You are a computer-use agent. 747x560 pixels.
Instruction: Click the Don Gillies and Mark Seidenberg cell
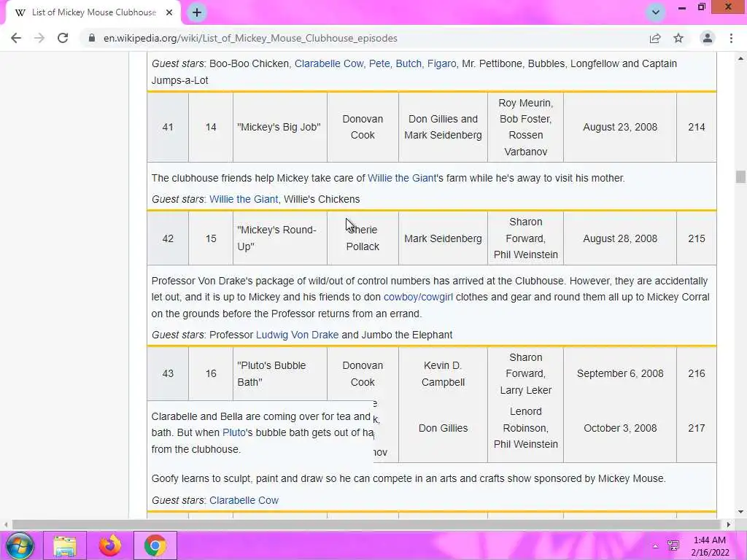pos(443,127)
